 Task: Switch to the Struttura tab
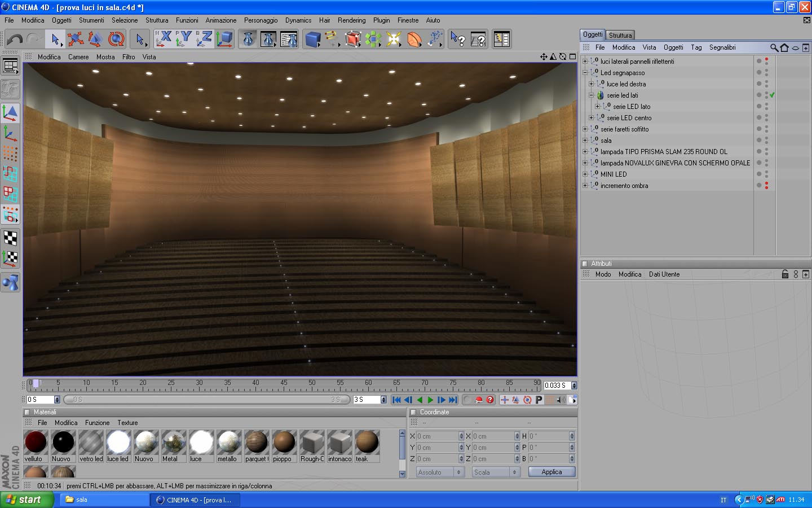620,35
